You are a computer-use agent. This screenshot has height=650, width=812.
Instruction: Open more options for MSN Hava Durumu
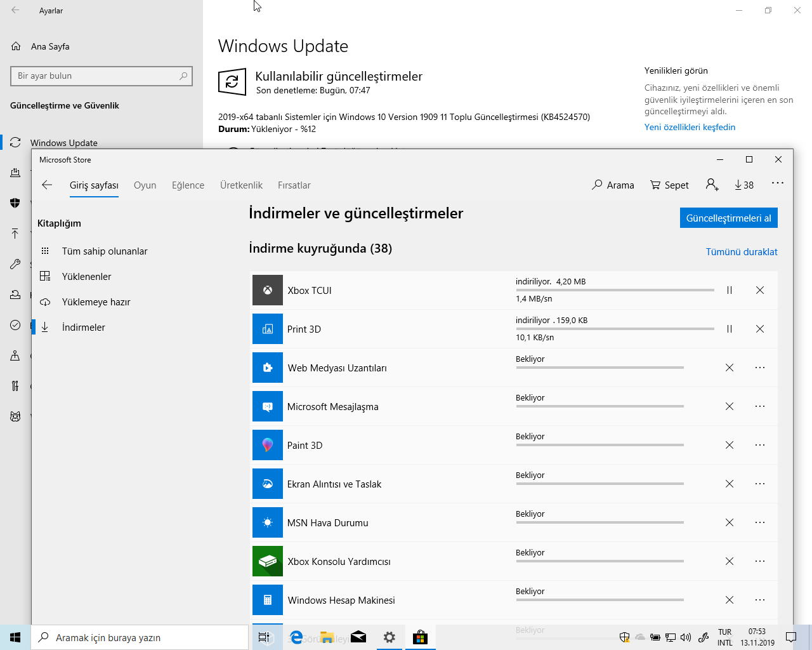pos(760,522)
